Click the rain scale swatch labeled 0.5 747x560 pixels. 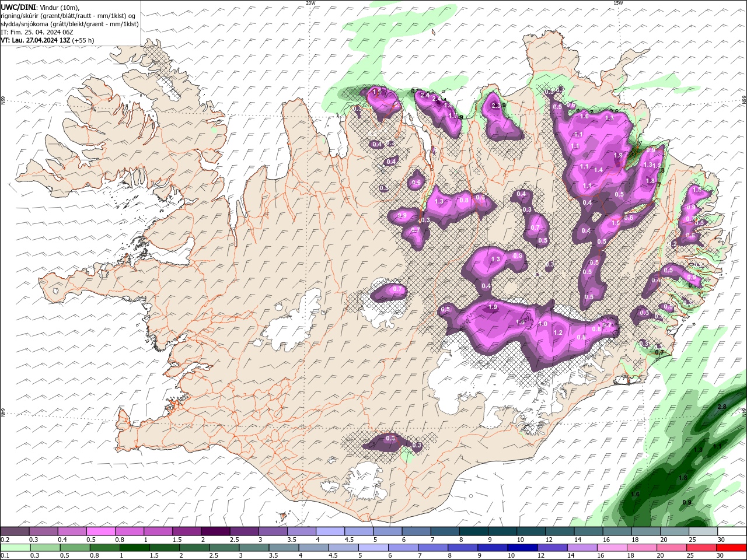(75, 548)
